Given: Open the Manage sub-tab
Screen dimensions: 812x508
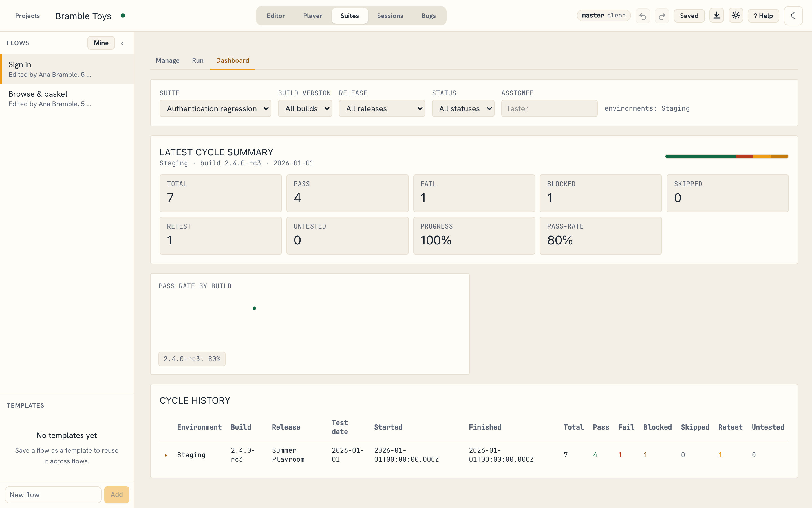Looking at the screenshot, I should (167, 60).
